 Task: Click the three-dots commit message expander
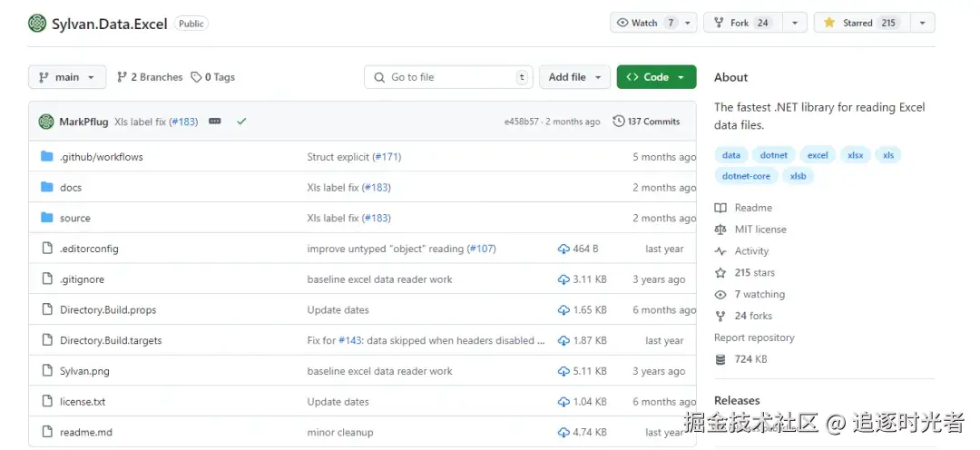click(x=215, y=122)
